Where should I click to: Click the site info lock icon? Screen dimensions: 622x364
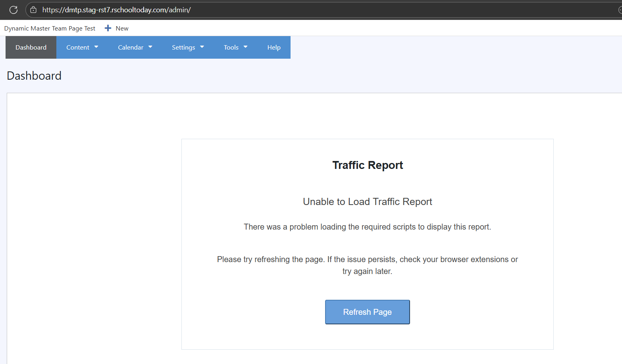coord(33,10)
